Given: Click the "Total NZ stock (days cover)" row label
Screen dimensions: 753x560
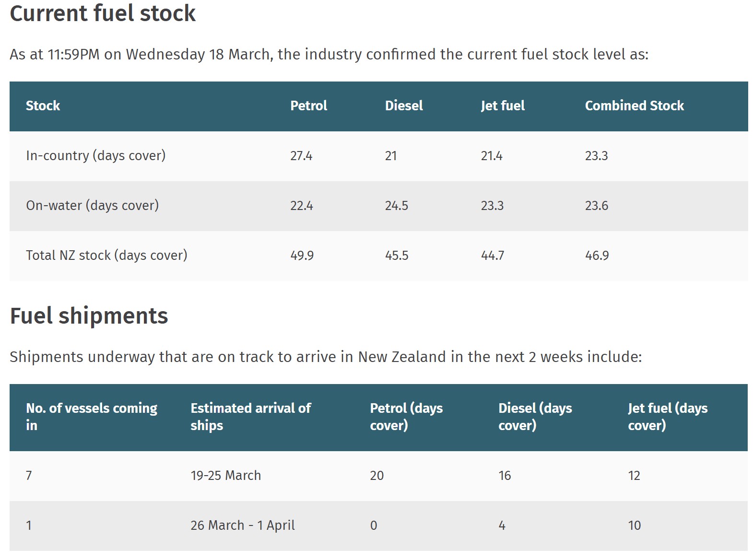Looking at the screenshot, I should [106, 256].
